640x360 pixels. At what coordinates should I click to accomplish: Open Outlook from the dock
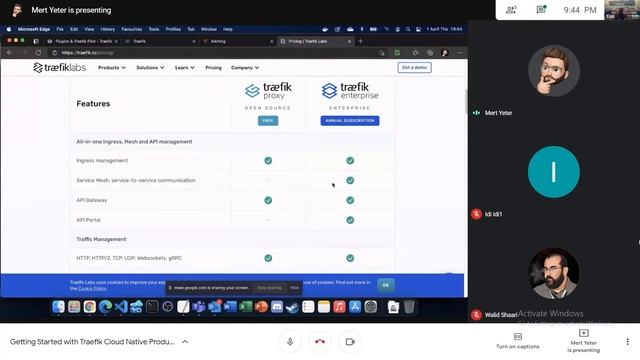(x=214, y=307)
